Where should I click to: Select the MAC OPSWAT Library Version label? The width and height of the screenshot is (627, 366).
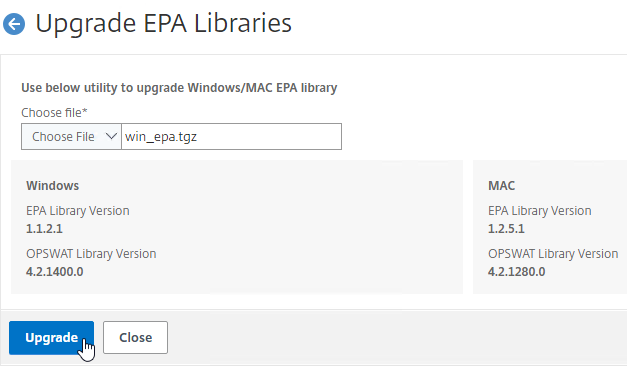[x=553, y=254]
